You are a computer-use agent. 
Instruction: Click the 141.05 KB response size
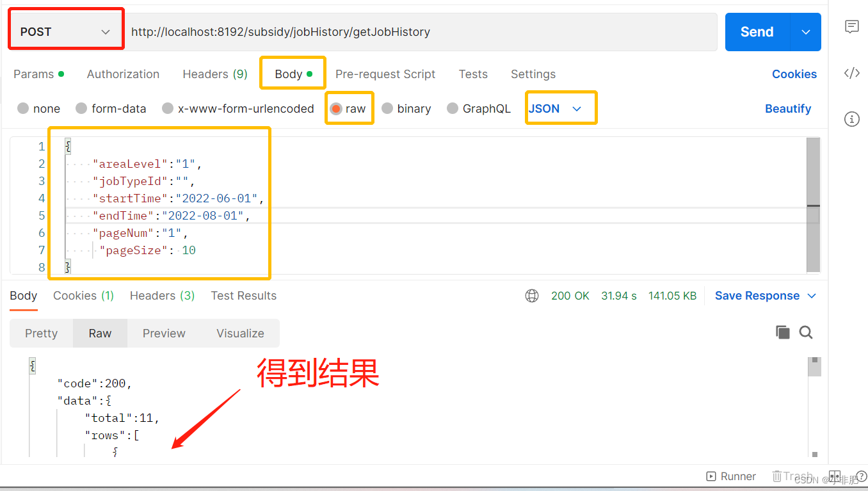672,296
